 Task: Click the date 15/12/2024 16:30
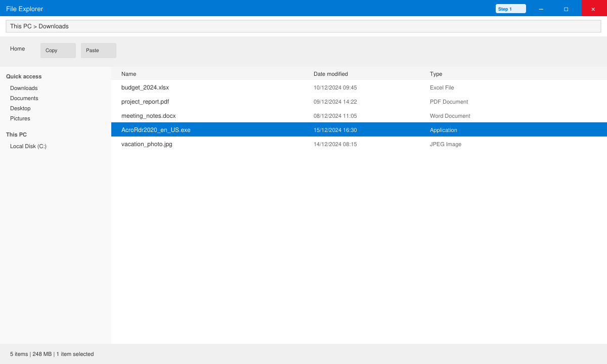(x=335, y=130)
